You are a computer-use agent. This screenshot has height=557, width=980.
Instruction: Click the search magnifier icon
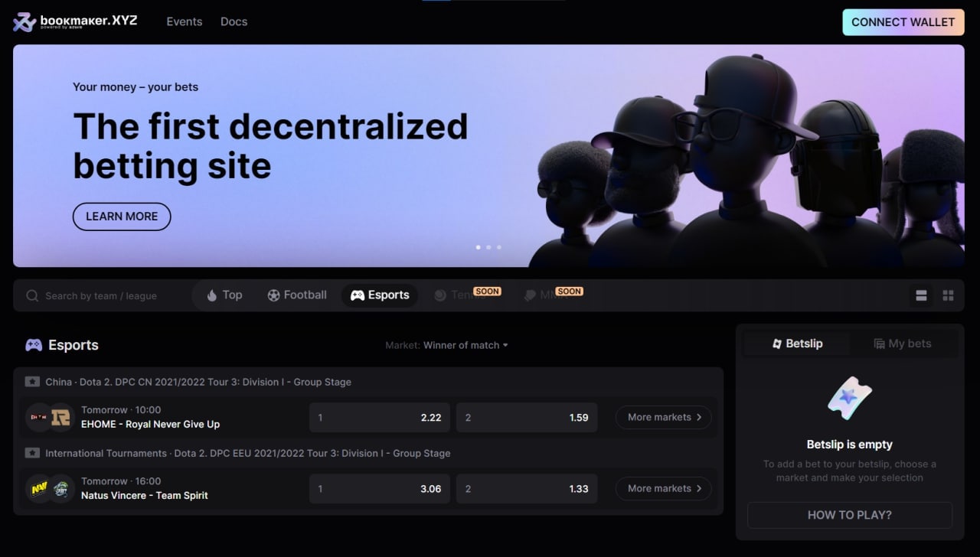pos(32,295)
